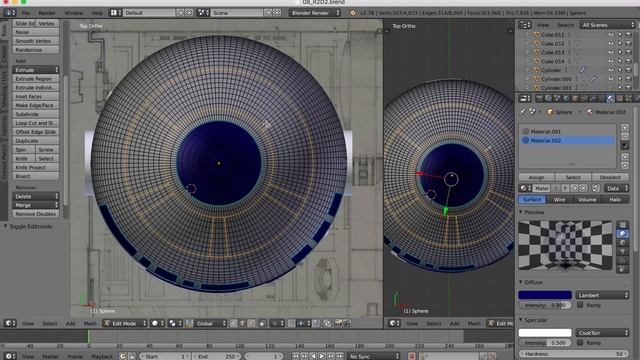Viewport: 640px width, 360px height.
Task: Click the blue diffuse color swatch
Action: 545,295
